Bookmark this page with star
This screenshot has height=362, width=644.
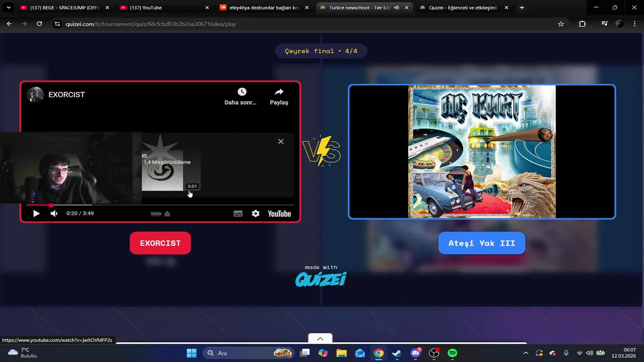[x=561, y=24]
